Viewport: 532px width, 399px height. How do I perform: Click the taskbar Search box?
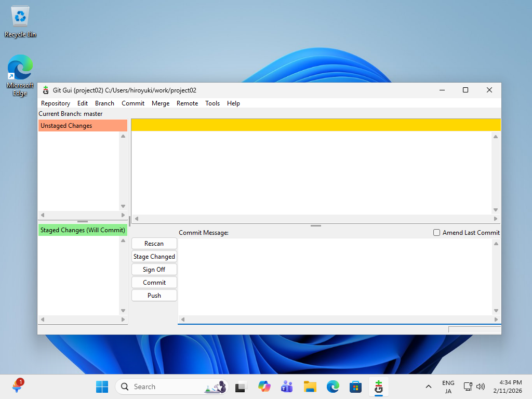(172, 387)
